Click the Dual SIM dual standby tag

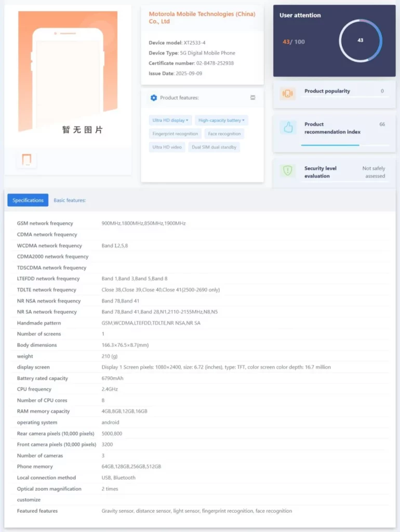[x=214, y=147]
